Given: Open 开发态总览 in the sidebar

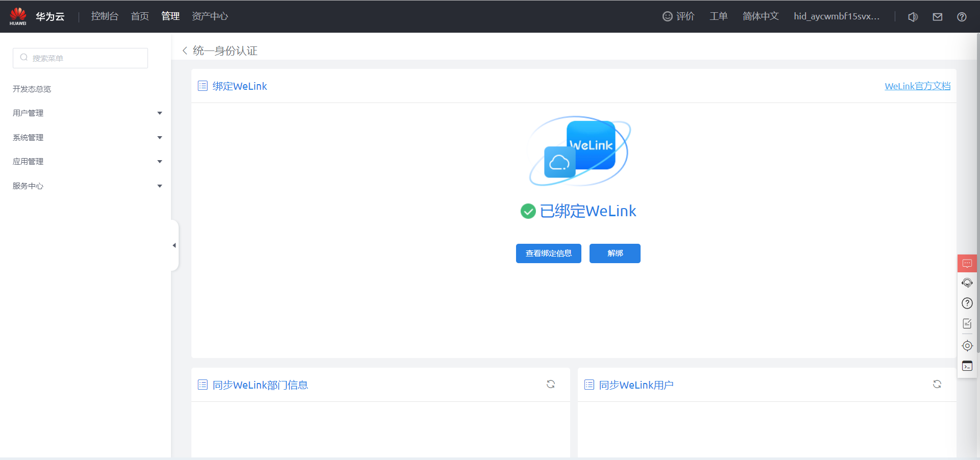Looking at the screenshot, I should click(32, 89).
